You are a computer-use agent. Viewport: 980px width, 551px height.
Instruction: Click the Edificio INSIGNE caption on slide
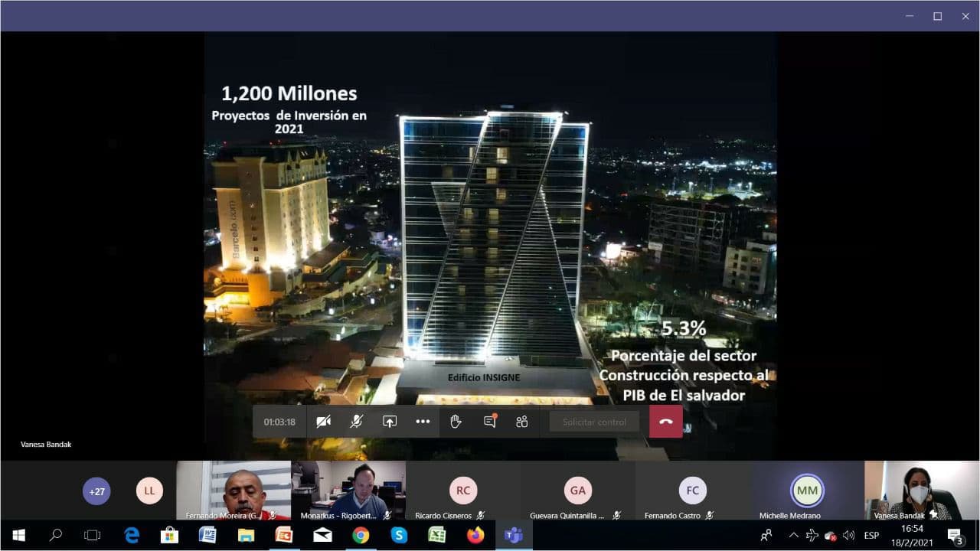(x=484, y=377)
